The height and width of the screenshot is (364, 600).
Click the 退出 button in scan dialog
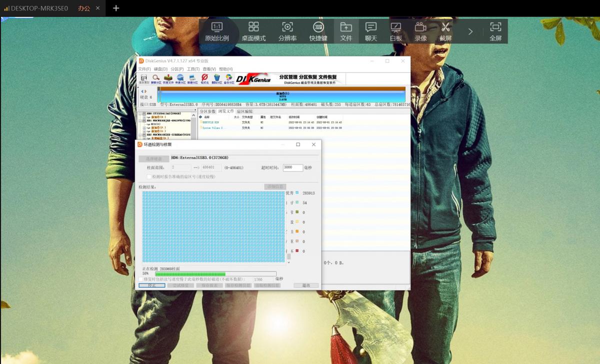click(306, 286)
